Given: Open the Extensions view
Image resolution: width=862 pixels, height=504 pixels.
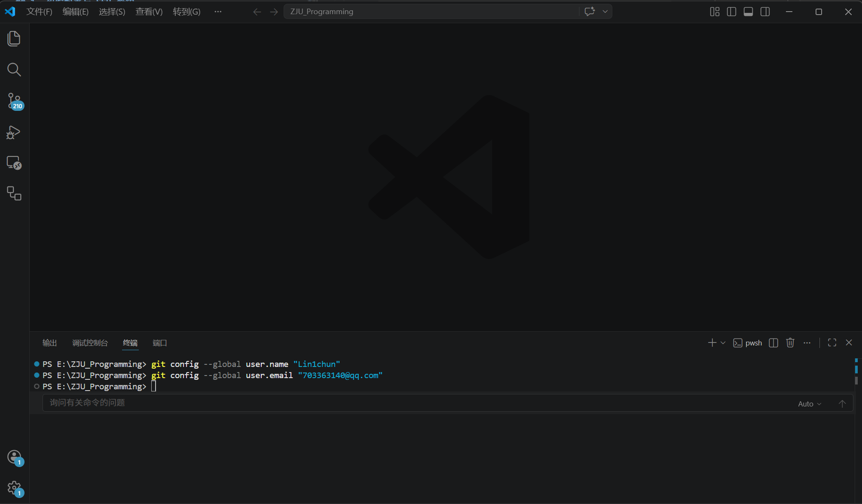Looking at the screenshot, I should (x=14, y=193).
